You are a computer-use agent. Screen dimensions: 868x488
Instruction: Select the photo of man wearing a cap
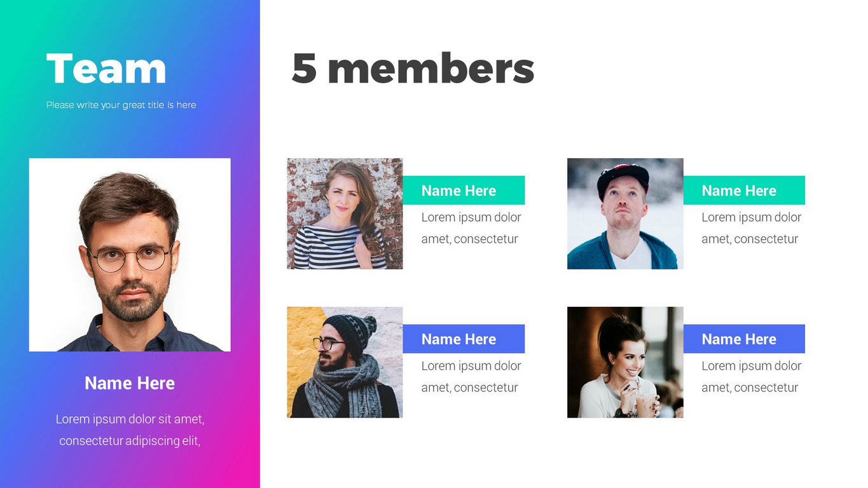625,213
